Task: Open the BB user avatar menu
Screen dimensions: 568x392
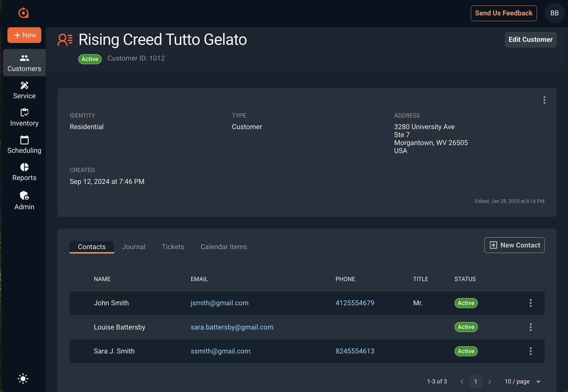Action: point(554,13)
